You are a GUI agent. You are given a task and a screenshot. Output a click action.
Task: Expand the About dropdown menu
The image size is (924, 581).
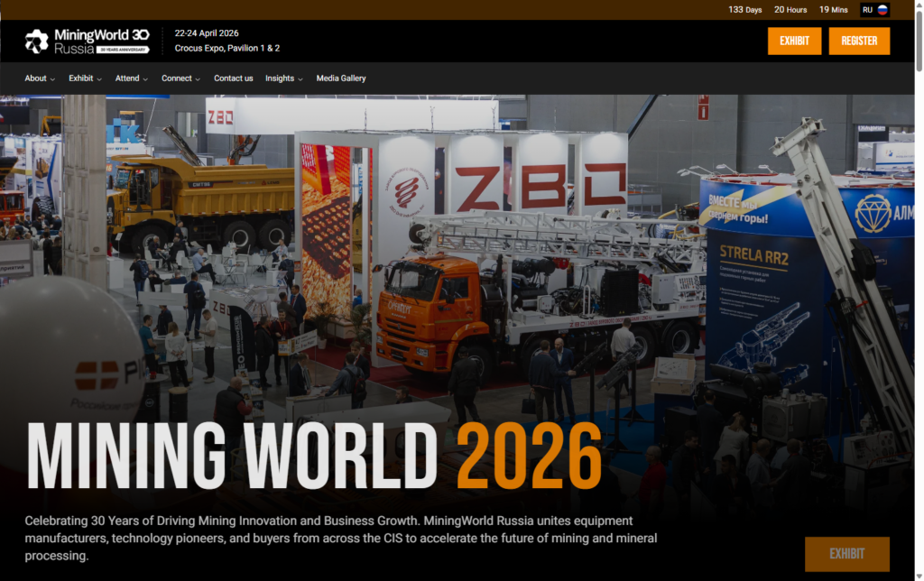(x=40, y=78)
